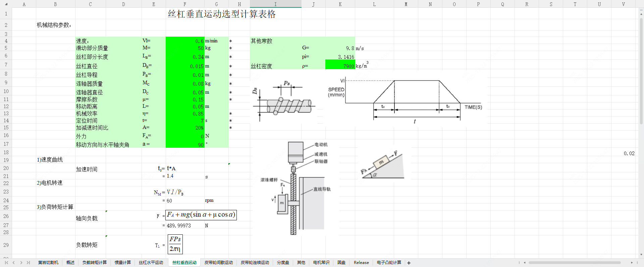Select row 12 header
The height and width of the screenshot is (267, 644).
[x=6, y=106]
